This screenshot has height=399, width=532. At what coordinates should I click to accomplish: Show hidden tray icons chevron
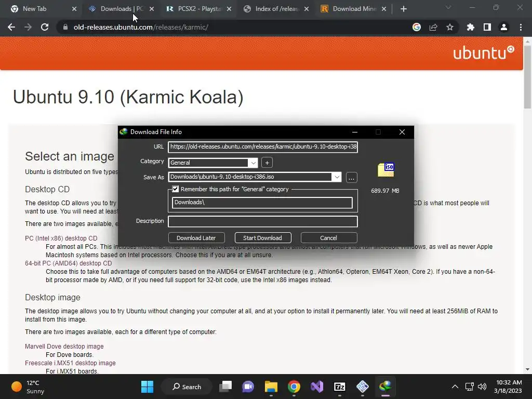click(455, 387)
